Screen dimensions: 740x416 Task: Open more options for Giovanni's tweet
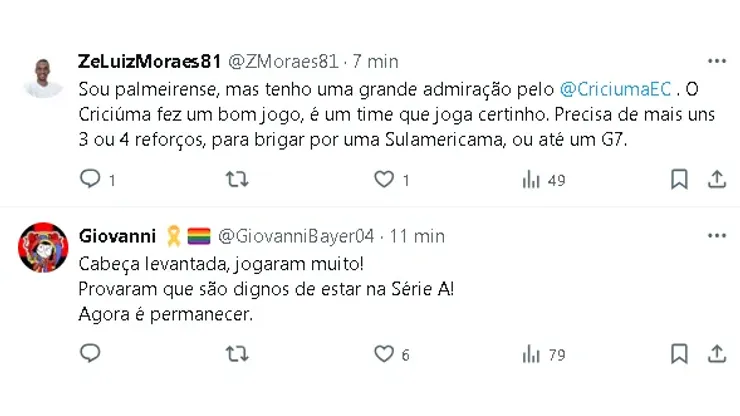click(x=716, y=236)
